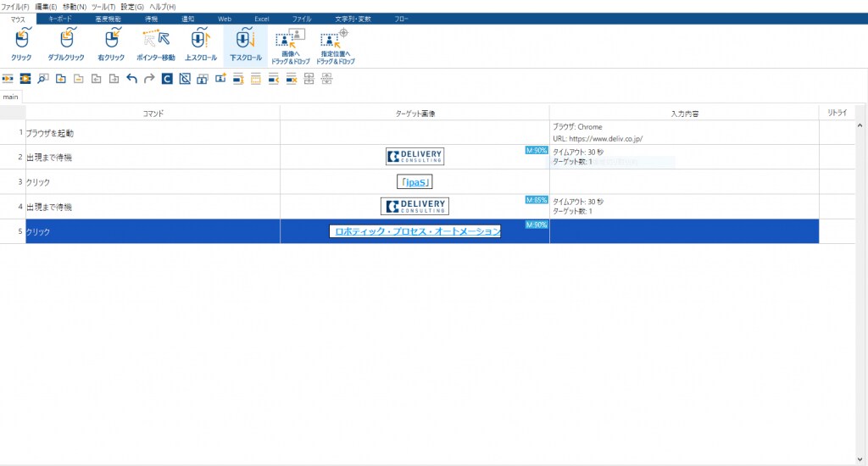Click the M:90% badge on row 2
This screenshot has height=466, width=868.
click(537, 150)
